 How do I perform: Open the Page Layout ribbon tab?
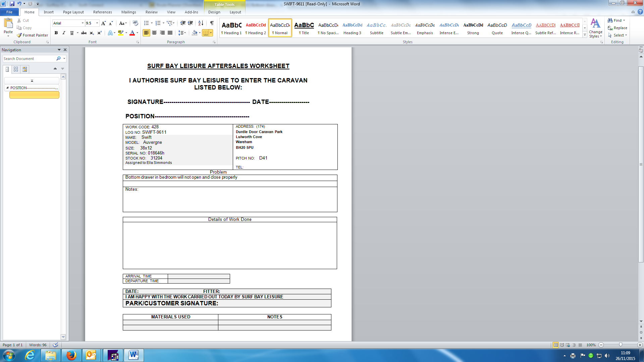click(x=73, y=12)
